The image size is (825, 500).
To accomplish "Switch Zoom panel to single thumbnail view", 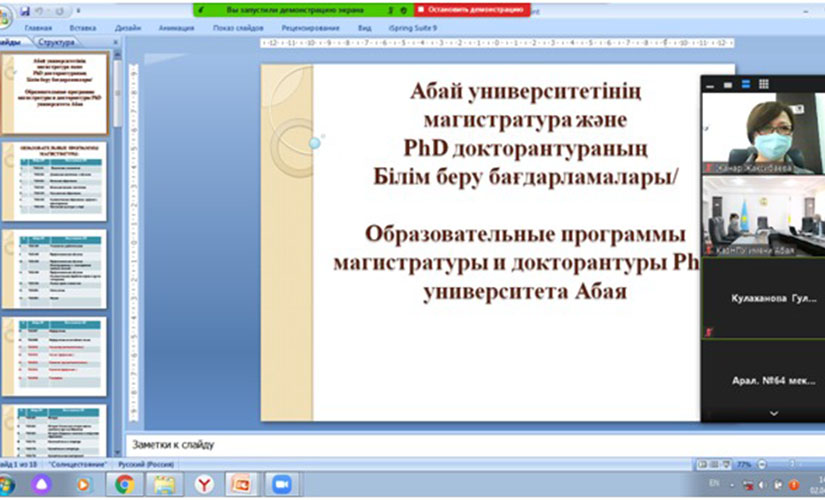I will [x=728, y=85].
